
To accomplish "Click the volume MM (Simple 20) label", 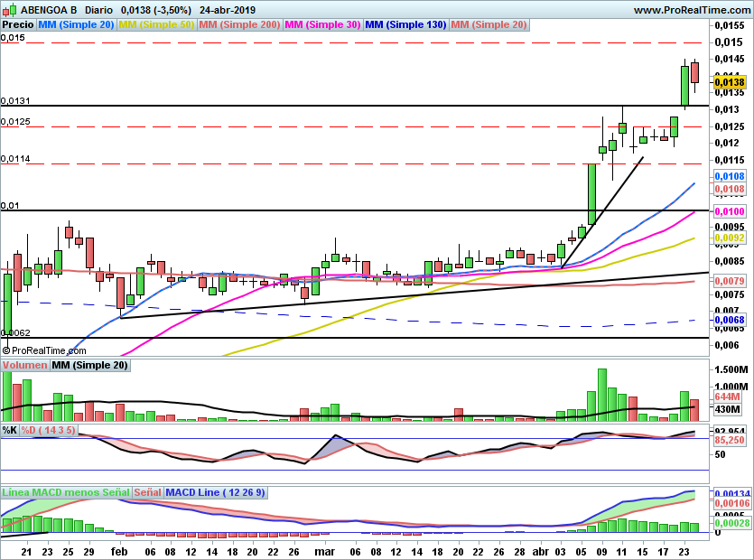I will pos(90,365).
